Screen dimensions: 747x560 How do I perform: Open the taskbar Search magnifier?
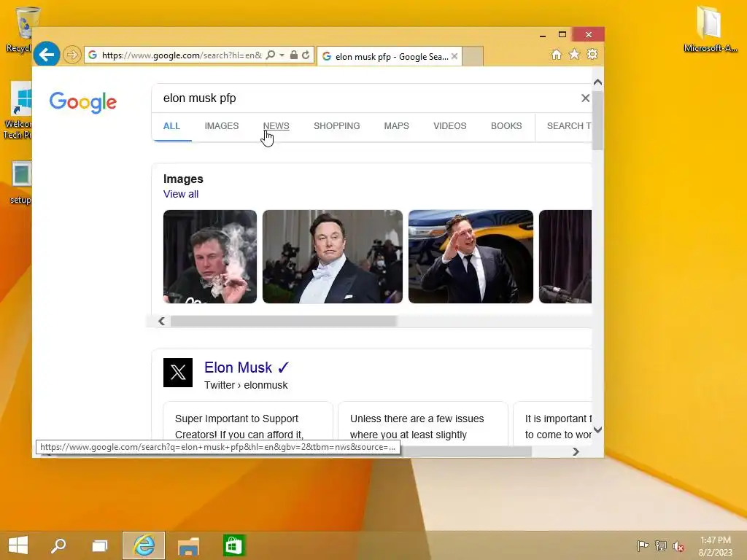(58, 545)
